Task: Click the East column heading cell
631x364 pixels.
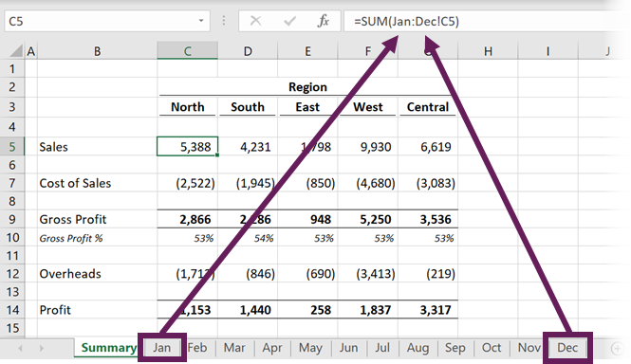Action: click(307, 107)
